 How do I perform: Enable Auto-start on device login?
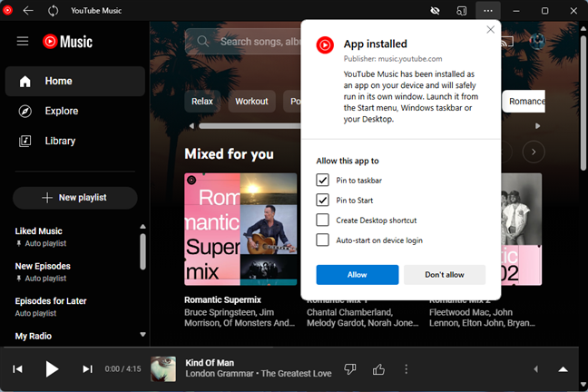[322, 240]
